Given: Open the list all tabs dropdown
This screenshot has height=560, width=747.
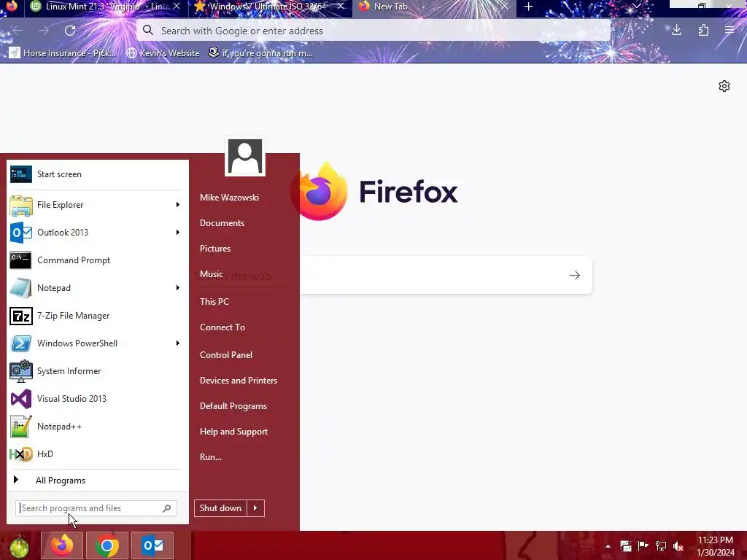Looking at the screenshot, I should tap(636, 6).
